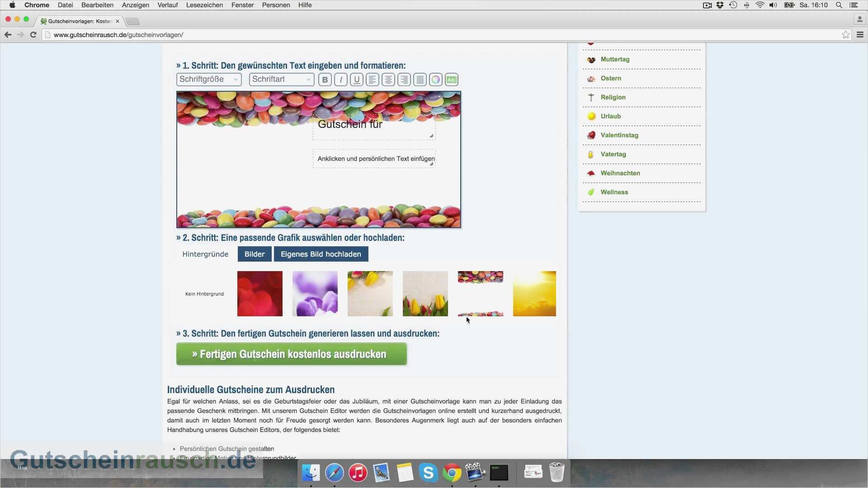The height and width of the screenshot is (488, 868).
Task: Reload the page in Chrome
Action: tap(33, 35)
